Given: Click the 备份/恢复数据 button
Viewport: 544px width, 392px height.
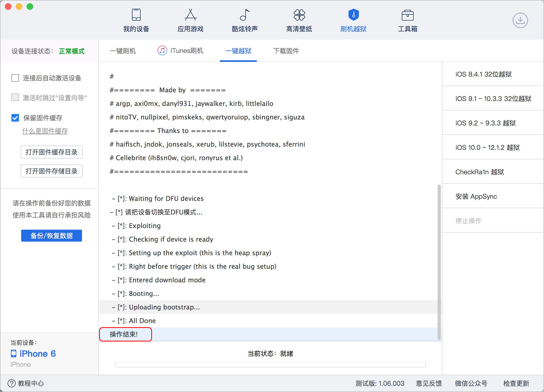Looking at the screenshot, I should (51, 235).
